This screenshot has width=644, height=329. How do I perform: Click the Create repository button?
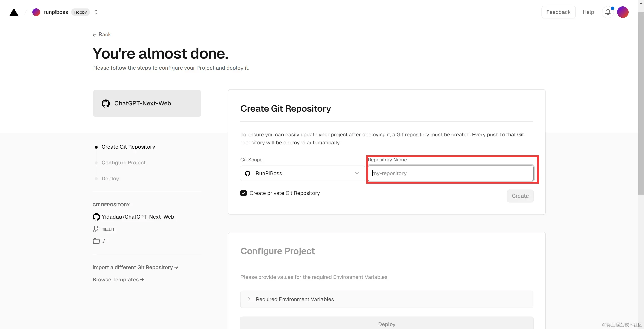[520, 196]
